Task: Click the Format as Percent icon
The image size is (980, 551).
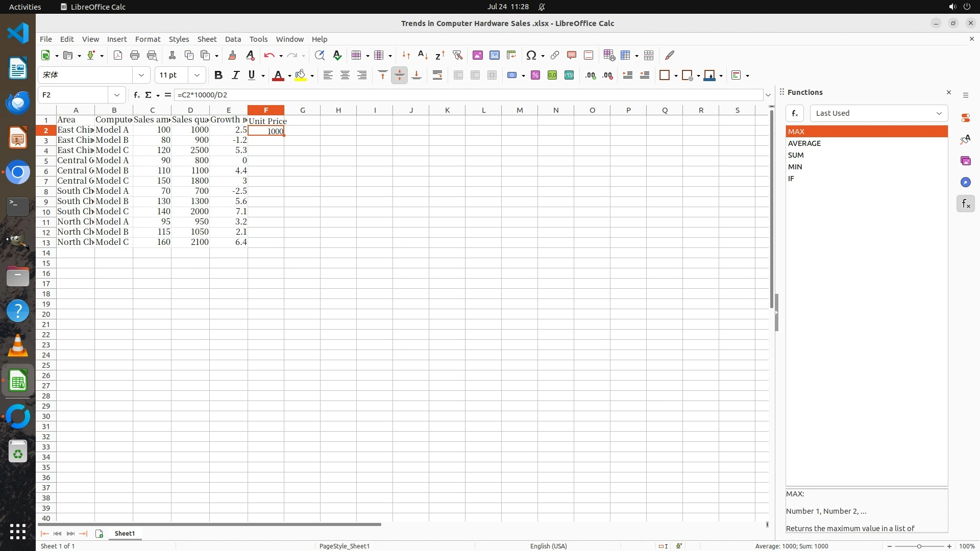Action: tap(535, 75)
